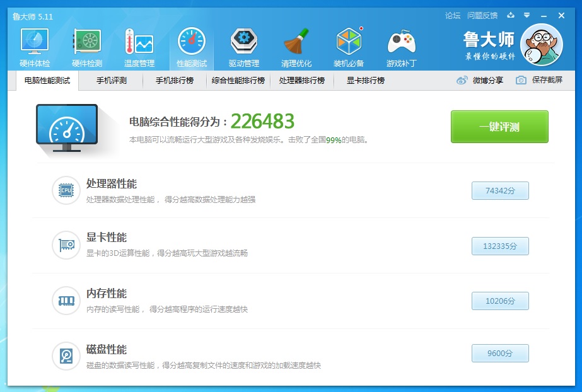Close the 鲁大师 window
This screenshot has width=582, height=392.
561,16
